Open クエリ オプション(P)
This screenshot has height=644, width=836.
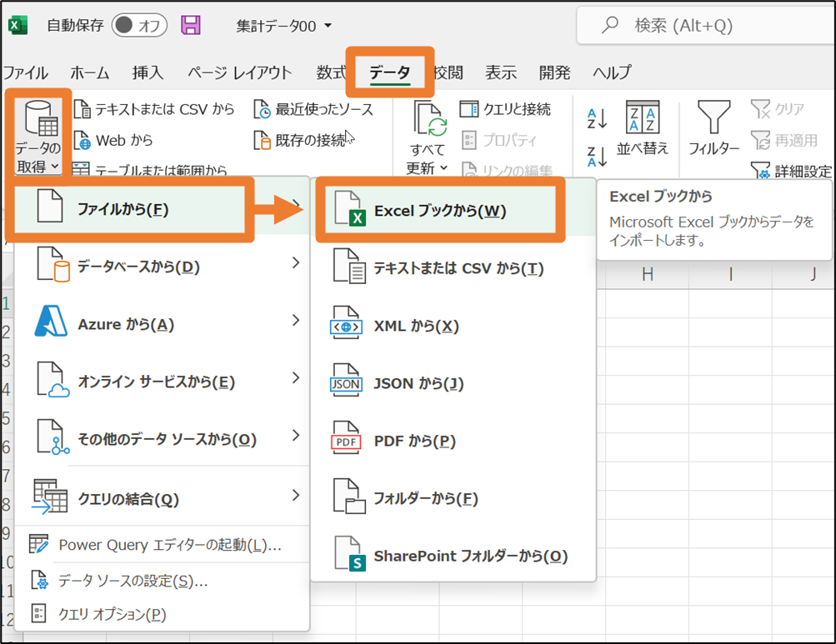(x=162, y=615)
